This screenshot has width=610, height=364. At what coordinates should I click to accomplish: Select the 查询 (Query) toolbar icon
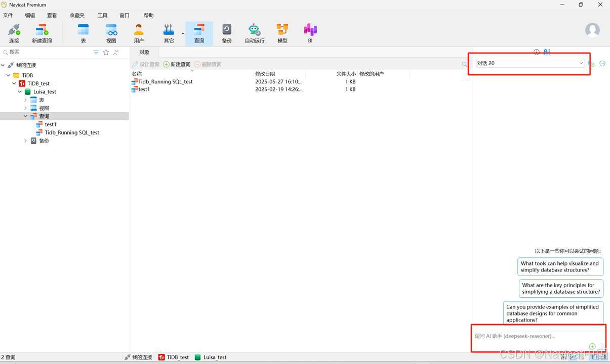point(199,33)
